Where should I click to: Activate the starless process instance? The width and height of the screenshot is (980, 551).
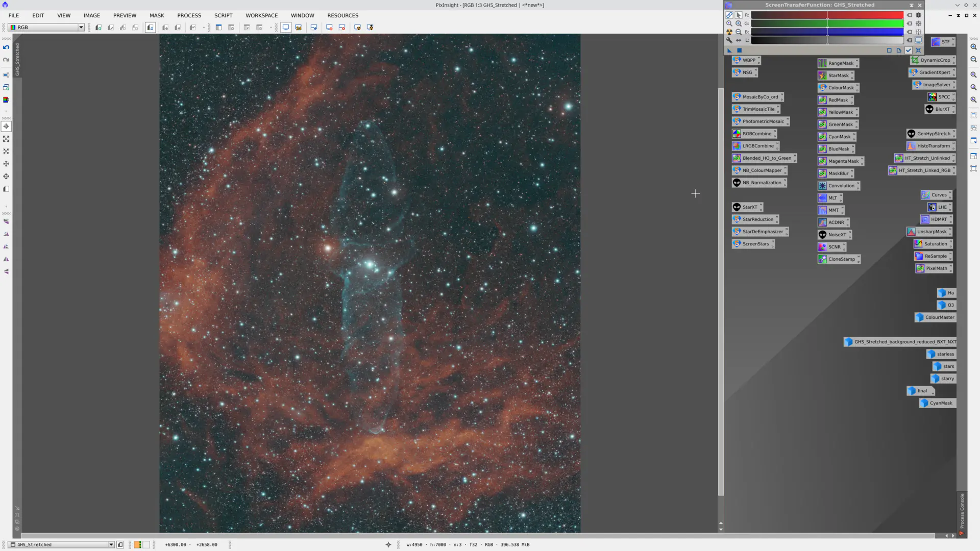pos(942,354)
